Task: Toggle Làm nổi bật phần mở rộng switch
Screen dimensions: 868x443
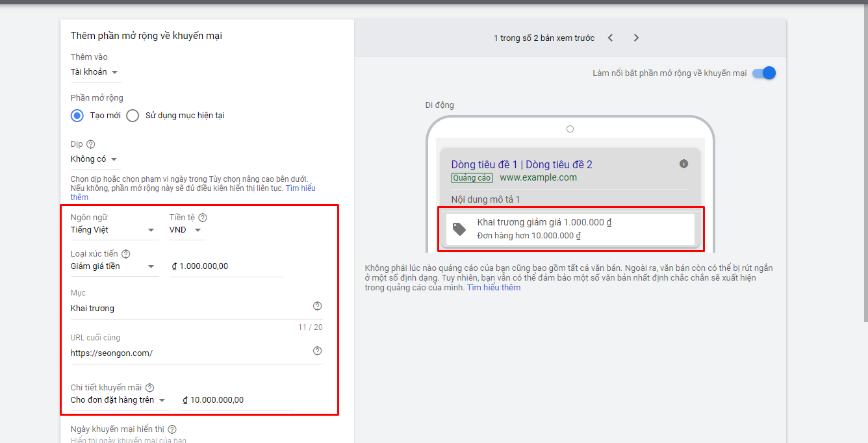Action: pyautogui.click(x=764, y=73)
